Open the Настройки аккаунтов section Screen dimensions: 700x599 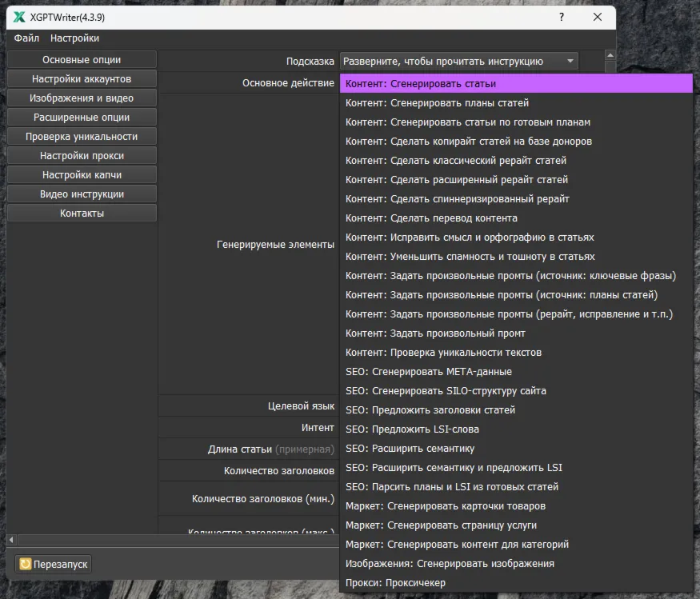point(82,79)
